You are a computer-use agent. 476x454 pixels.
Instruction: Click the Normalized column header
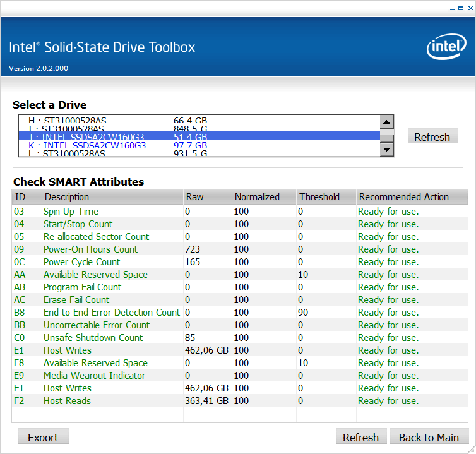point(264,197)
